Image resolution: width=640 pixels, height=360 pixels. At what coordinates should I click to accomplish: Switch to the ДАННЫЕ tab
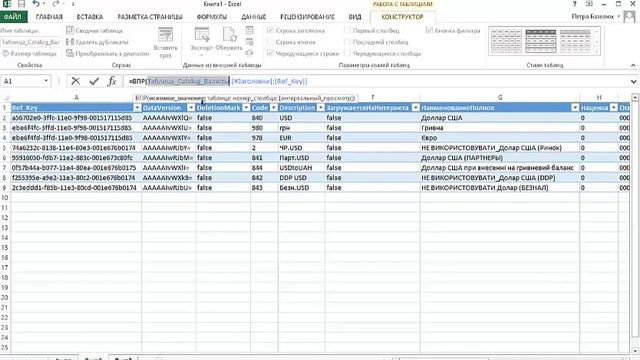pos(253,17)
